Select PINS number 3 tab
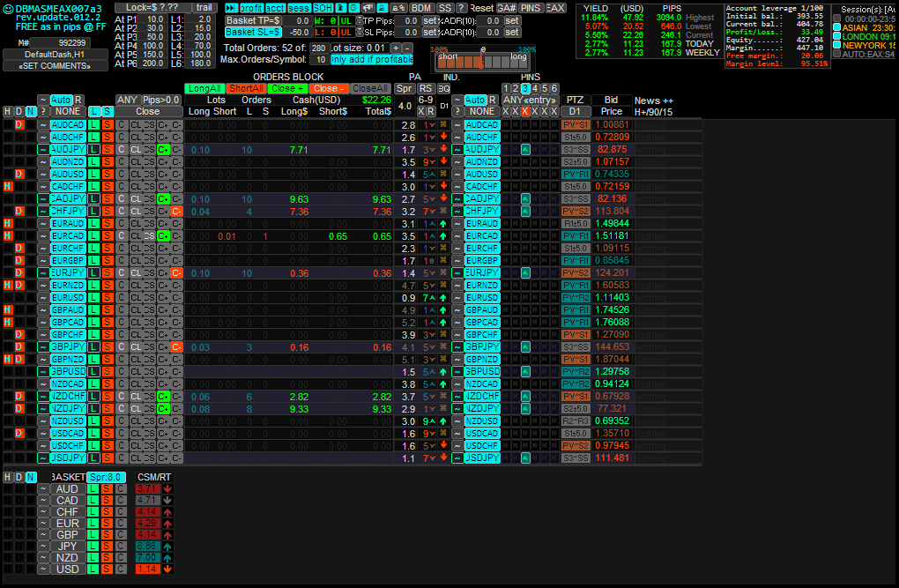 pos(525,88)
